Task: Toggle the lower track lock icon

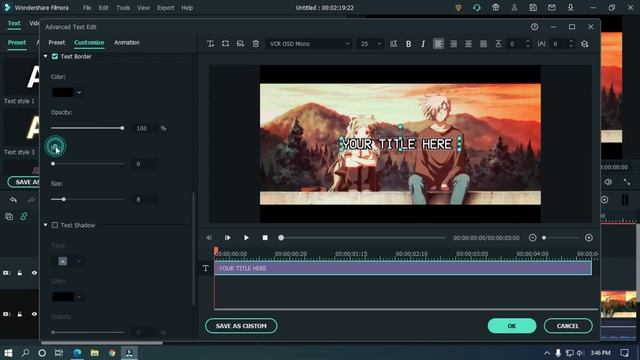Action: pyautogui.click(x=20, y=314)
